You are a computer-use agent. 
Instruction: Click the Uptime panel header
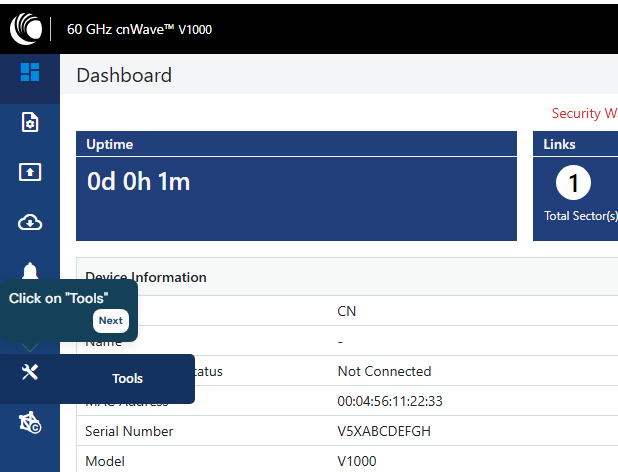coord(296,144)
